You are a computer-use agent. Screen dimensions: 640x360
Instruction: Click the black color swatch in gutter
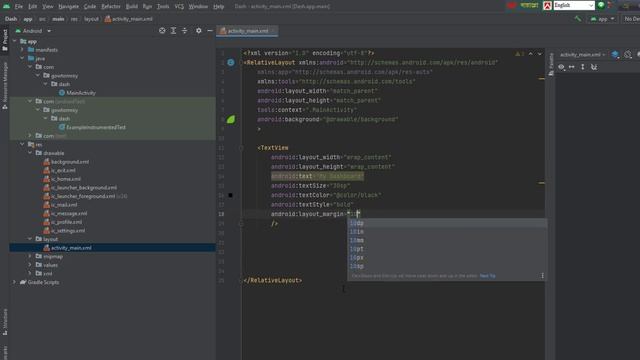[x=230, y=195]
